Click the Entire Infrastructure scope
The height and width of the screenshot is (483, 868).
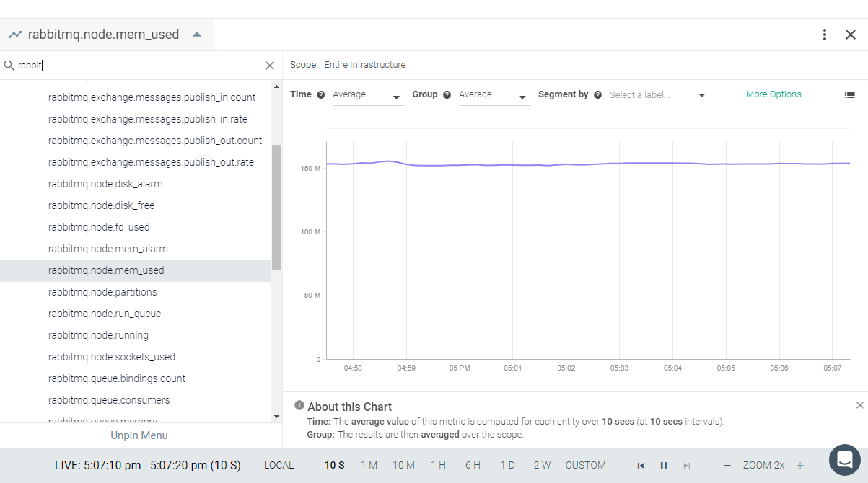[x=365, y=65]
